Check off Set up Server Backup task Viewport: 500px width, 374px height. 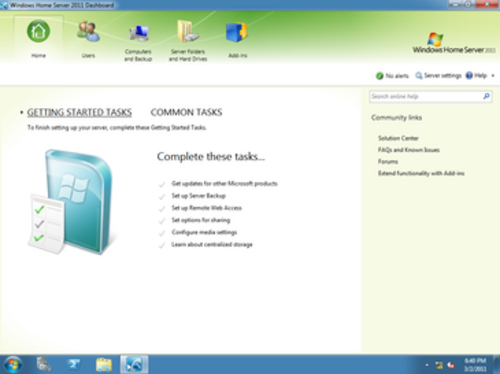[x=162, y=196]
